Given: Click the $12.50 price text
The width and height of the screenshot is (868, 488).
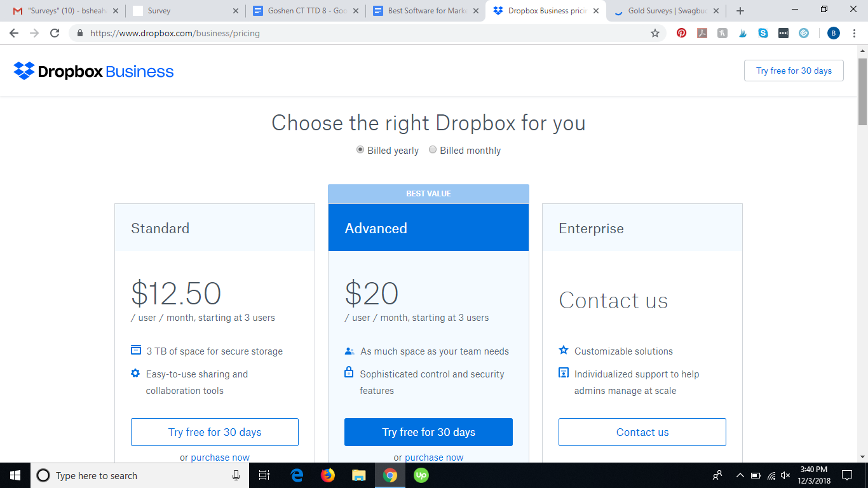Looking at the screenshot, I should tap(176, 293).
